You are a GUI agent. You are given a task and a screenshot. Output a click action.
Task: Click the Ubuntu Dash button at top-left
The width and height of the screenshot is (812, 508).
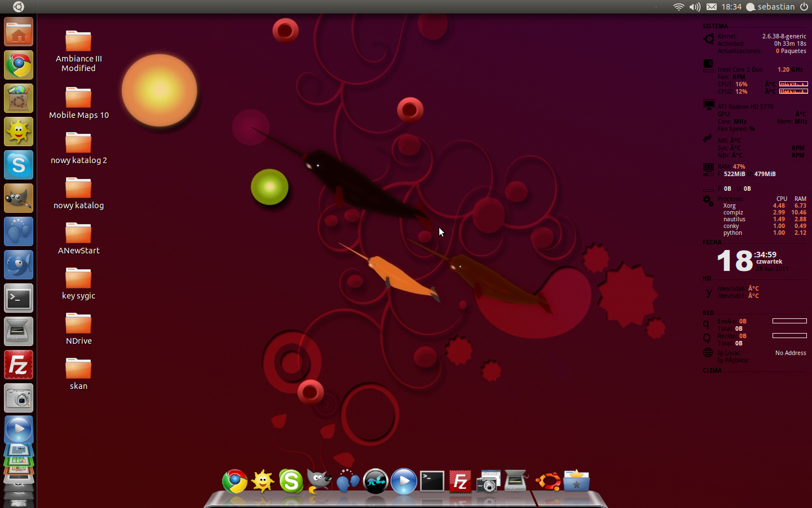19,7
